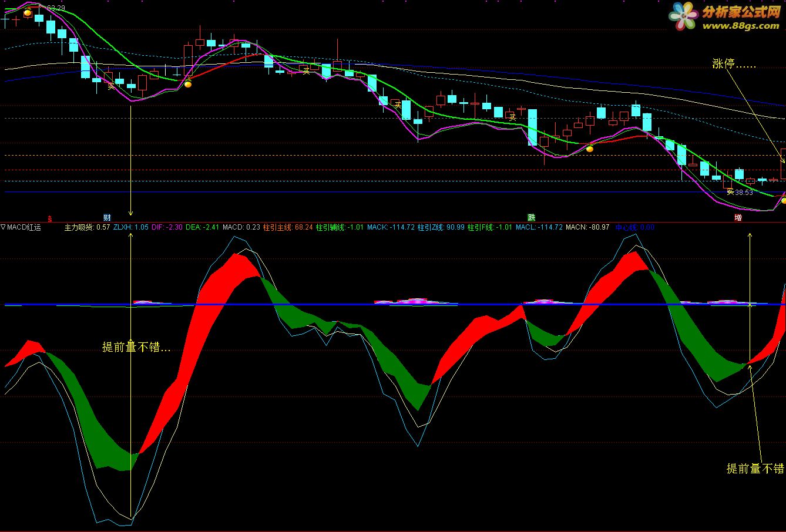Click the MACD: 0.23 readout

tap(241, 227)
